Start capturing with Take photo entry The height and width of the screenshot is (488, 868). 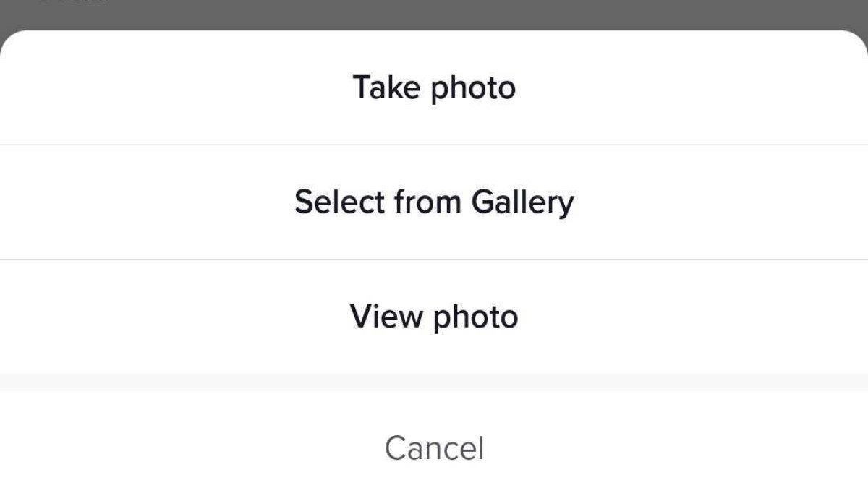pos(434,87)
